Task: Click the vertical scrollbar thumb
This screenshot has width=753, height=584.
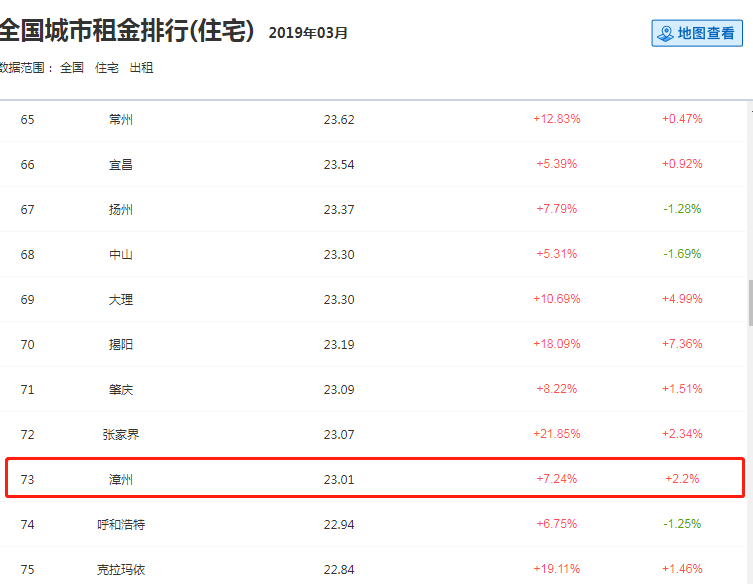Action: (x=751, y=303)
